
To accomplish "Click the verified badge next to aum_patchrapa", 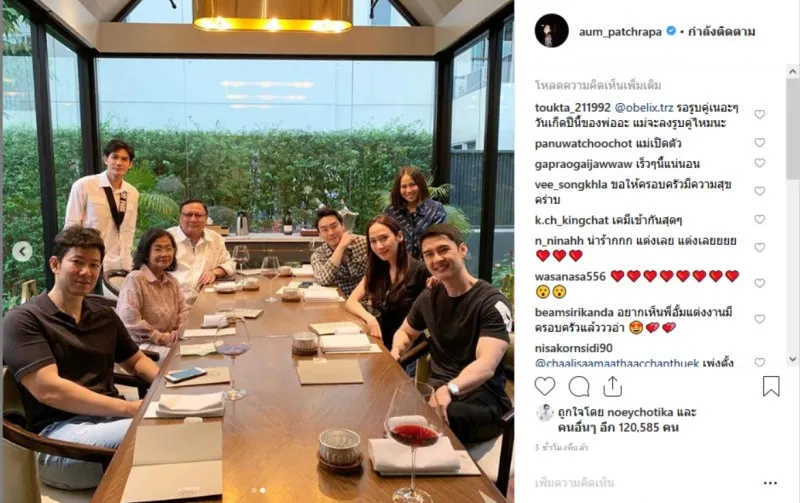I will click(x=671, y=31).
